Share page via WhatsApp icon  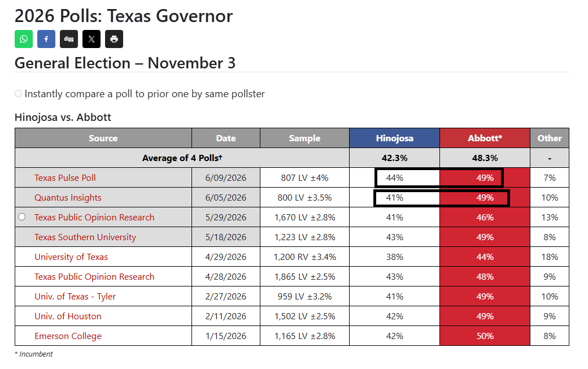coord(24,39)
